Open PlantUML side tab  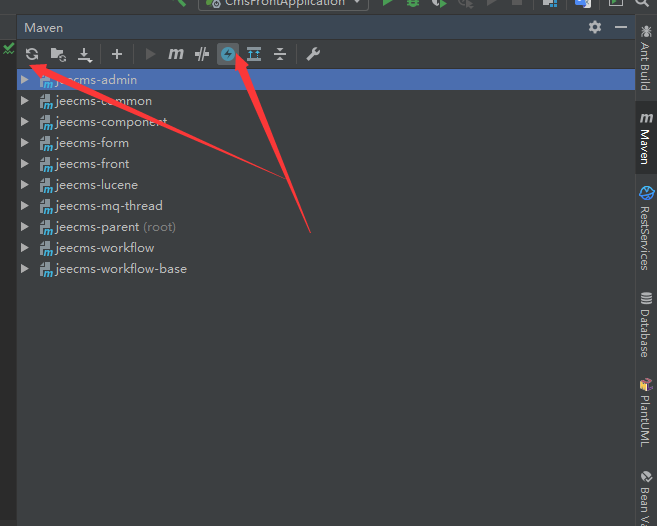coord(646,412)
